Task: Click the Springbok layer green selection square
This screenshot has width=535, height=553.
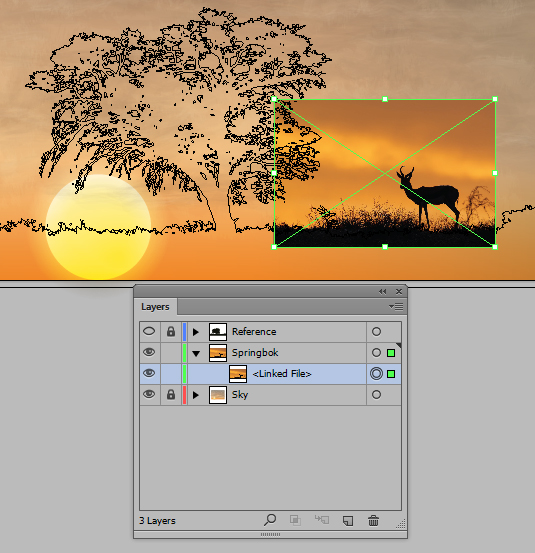Action: coord(391,353)
